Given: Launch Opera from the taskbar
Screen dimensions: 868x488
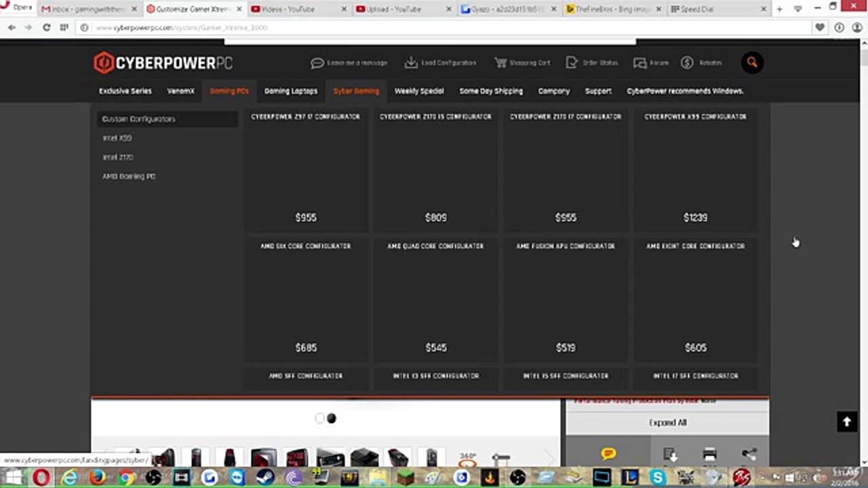Looking at the screenshot, I should click(x=42, y=477).
